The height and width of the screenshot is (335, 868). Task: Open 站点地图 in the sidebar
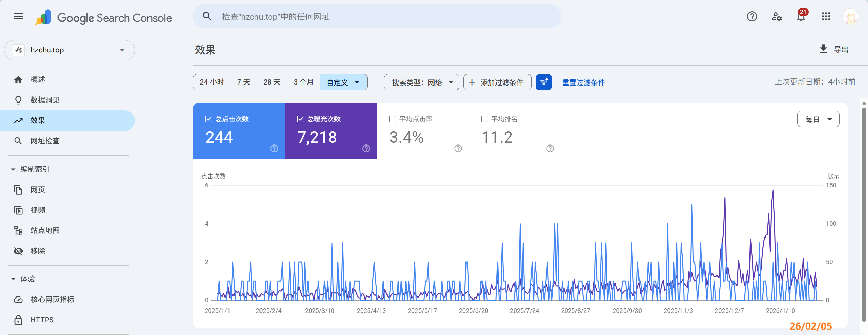pyautogui.click(x=67, y=230)
